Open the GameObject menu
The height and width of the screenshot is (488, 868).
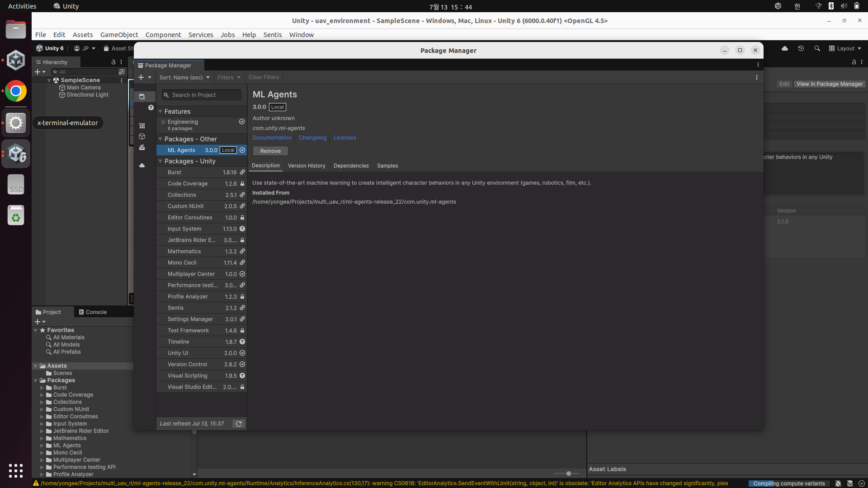pyautogui.click(x=119, y=35)
